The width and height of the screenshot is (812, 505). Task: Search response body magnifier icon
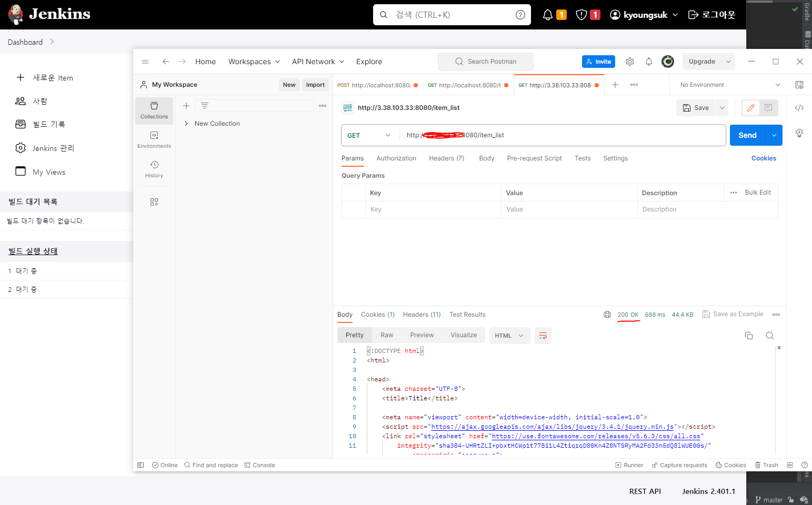tap(770, 336)
